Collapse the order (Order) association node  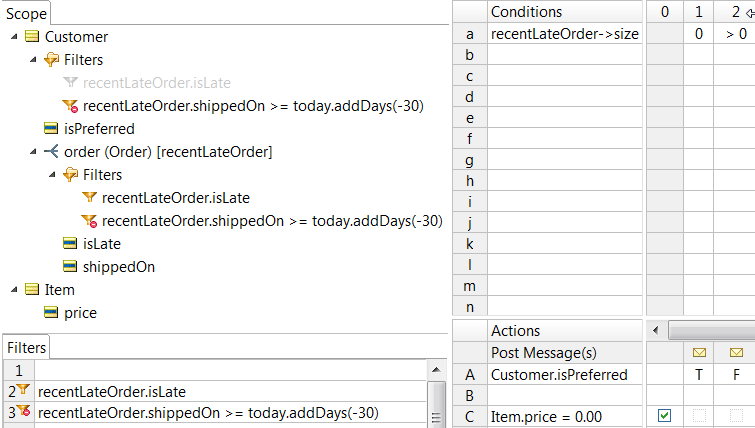click(x=33, y=152)
